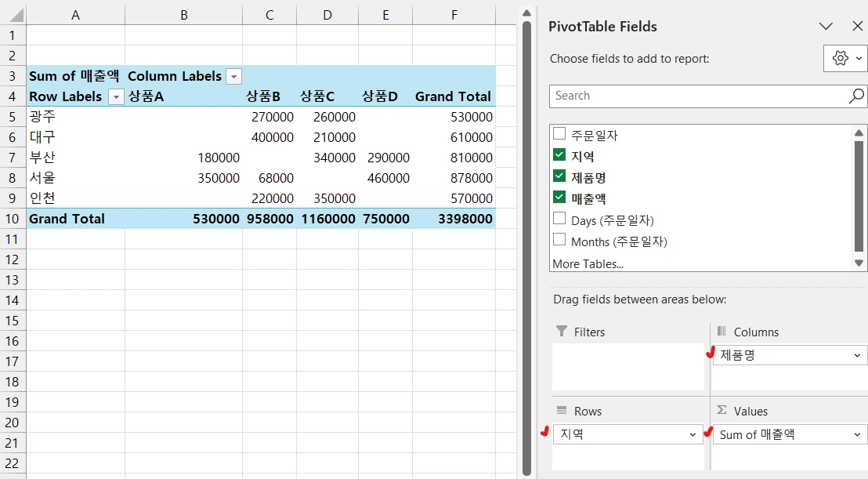Open the Column Labels filter dropdown

(x=234, y=76)
